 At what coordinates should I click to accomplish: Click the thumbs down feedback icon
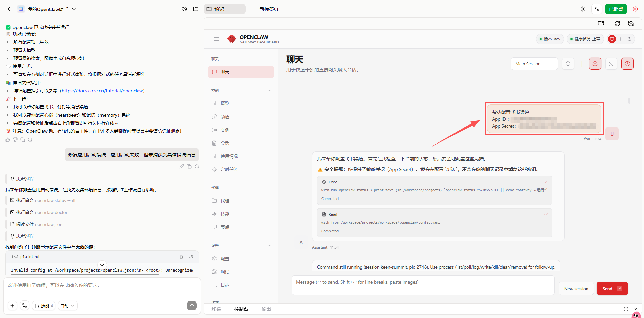(15, 140)
